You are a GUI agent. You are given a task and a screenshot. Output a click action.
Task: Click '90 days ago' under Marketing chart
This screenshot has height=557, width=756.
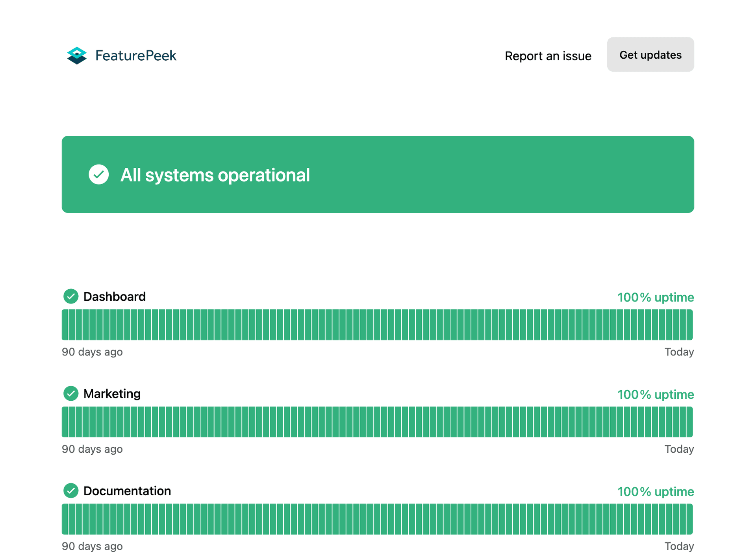pyautogui.click(x=92, y=449)
